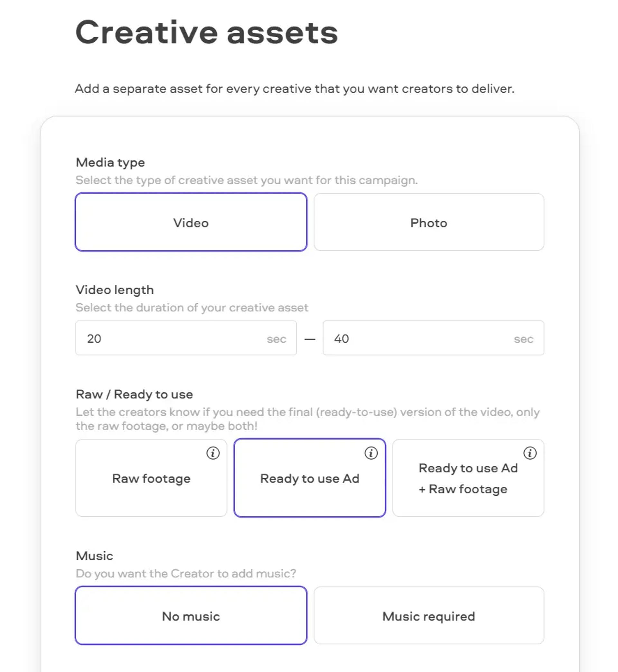
Task: Click the dash between the length fields
Action: click(x=310, y=339)
